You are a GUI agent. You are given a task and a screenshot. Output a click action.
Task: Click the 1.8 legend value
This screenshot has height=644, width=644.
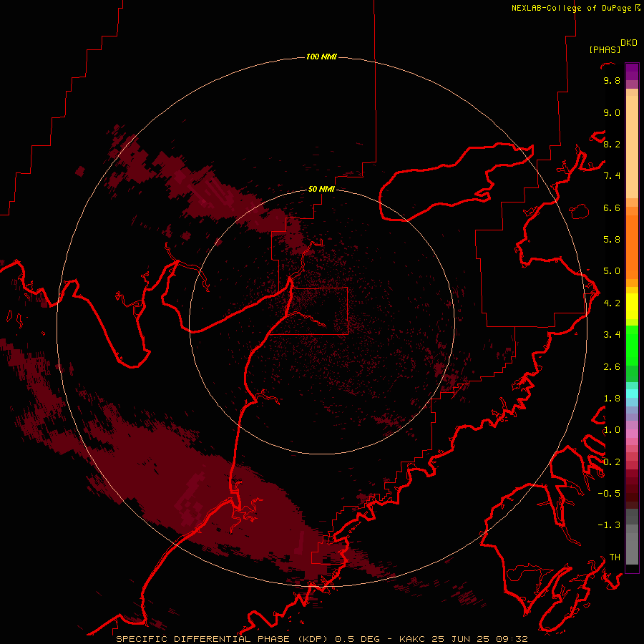(612, 399)
